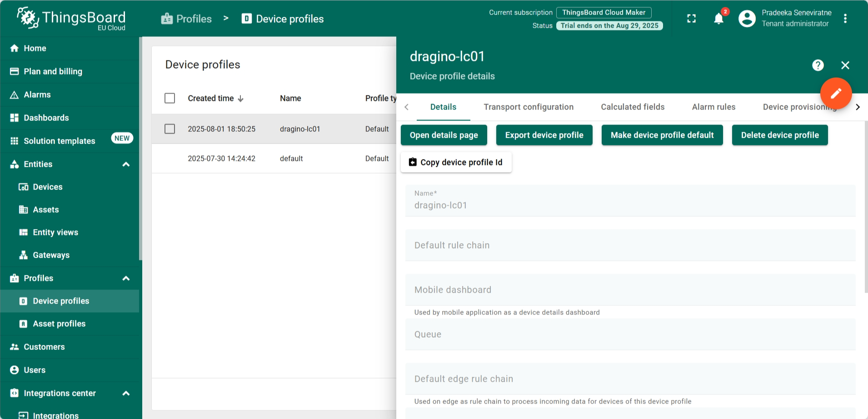Collapse the Entities section
The image size is (868, 419).
pyautogui.click(x=126, y=164)
